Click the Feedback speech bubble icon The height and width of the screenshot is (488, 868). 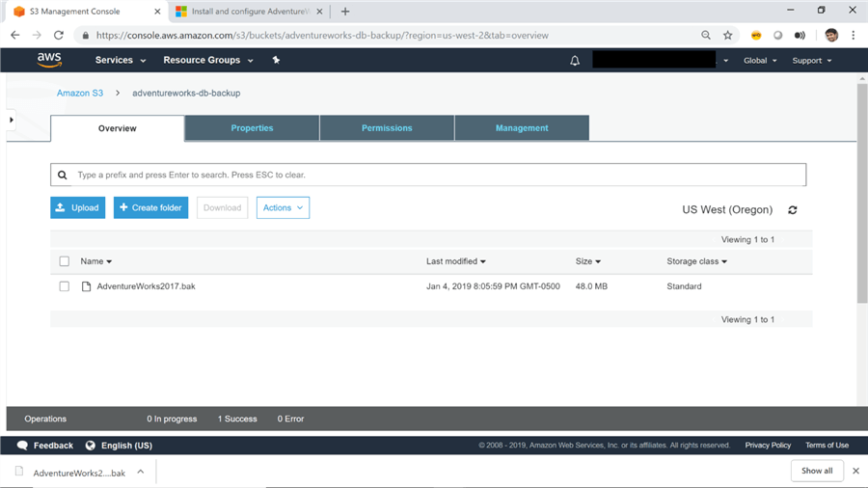22,446
